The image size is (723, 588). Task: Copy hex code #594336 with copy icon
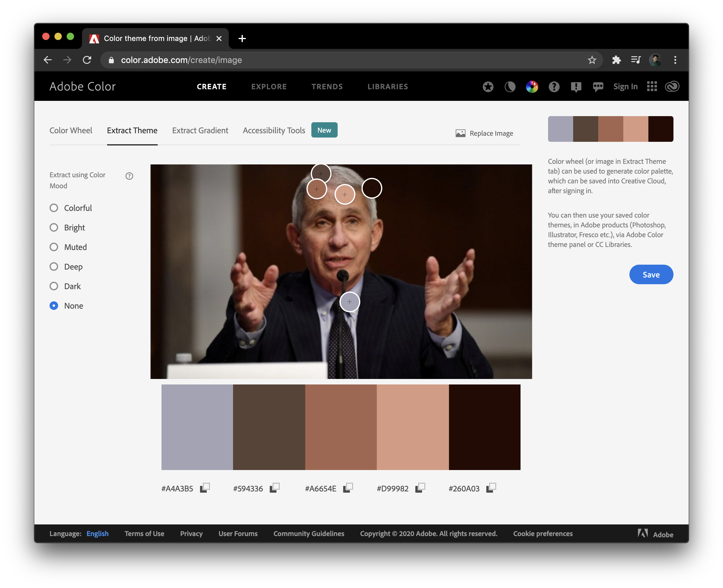tap(275, 488)
